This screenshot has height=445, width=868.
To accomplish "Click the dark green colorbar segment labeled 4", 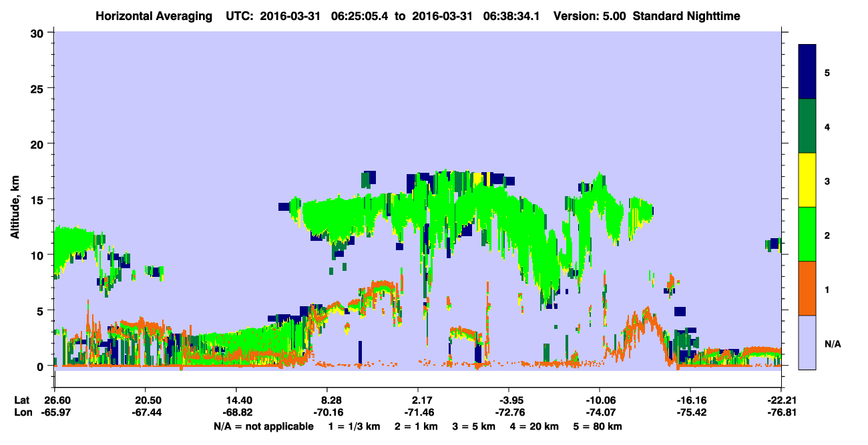I will click(807, 126).
